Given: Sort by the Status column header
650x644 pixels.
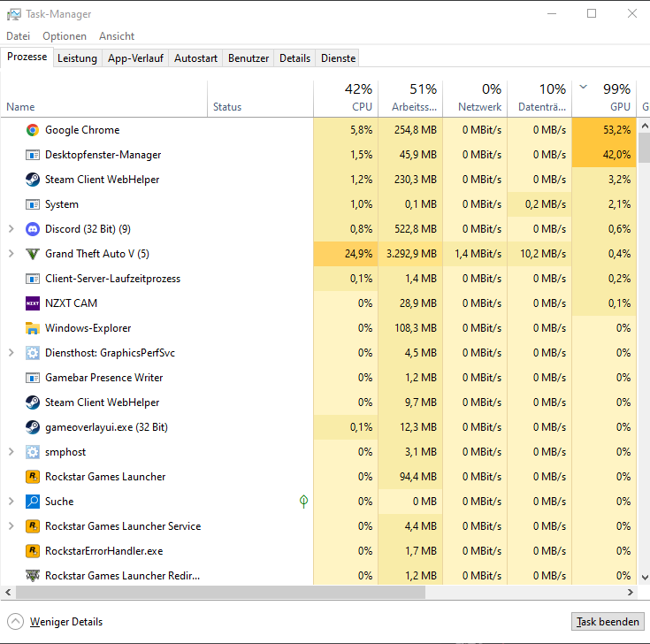Looking at the screenshot, I should point(260,99).
